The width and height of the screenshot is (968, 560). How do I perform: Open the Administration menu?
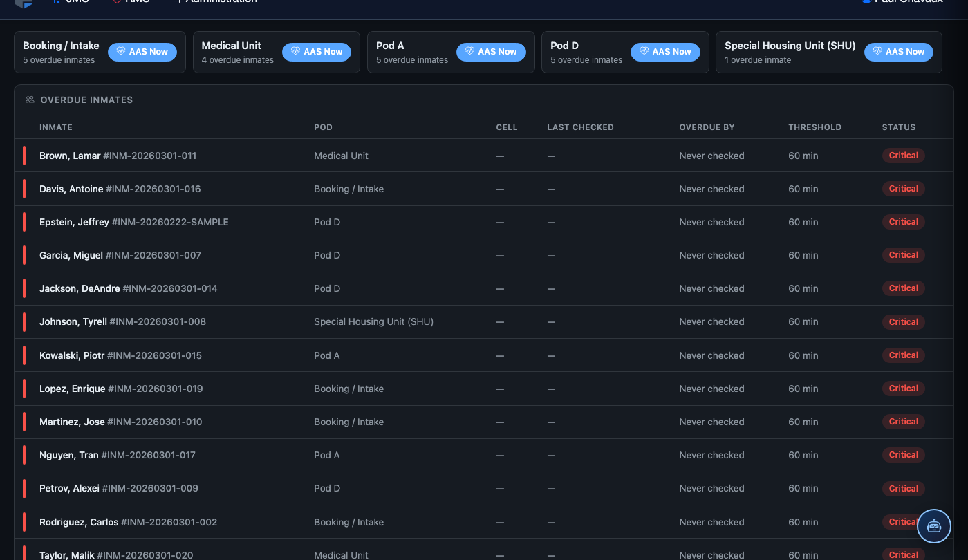point(214,2)
